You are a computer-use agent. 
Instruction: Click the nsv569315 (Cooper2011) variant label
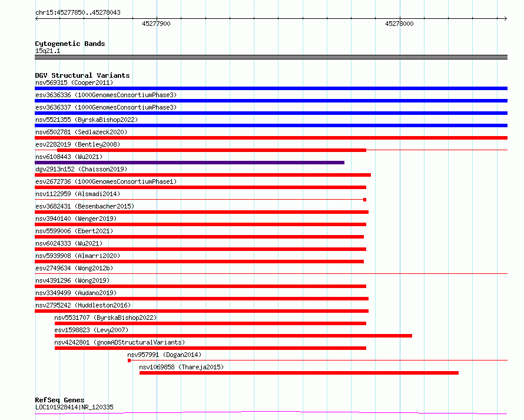pyautogui.click(x=74, y=82)
